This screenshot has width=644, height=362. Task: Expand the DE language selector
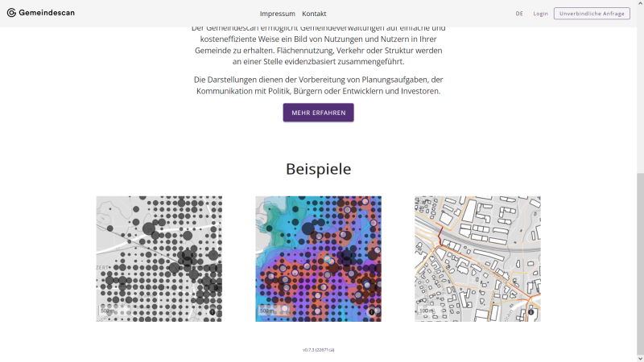pyautogui.click(x=519, y=14)
